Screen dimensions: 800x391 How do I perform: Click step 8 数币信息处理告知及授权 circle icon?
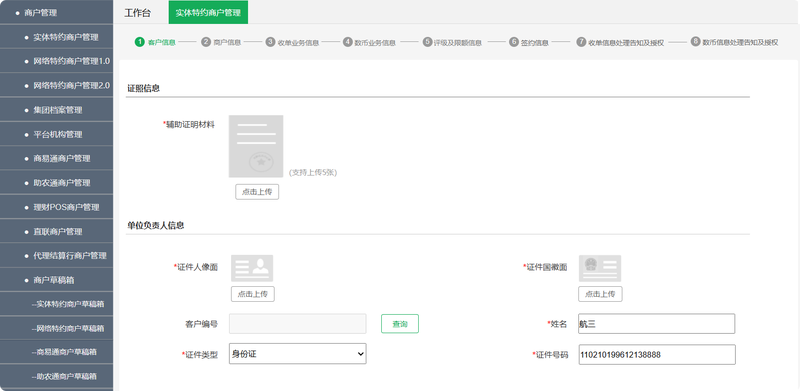[x=695, y=41]
